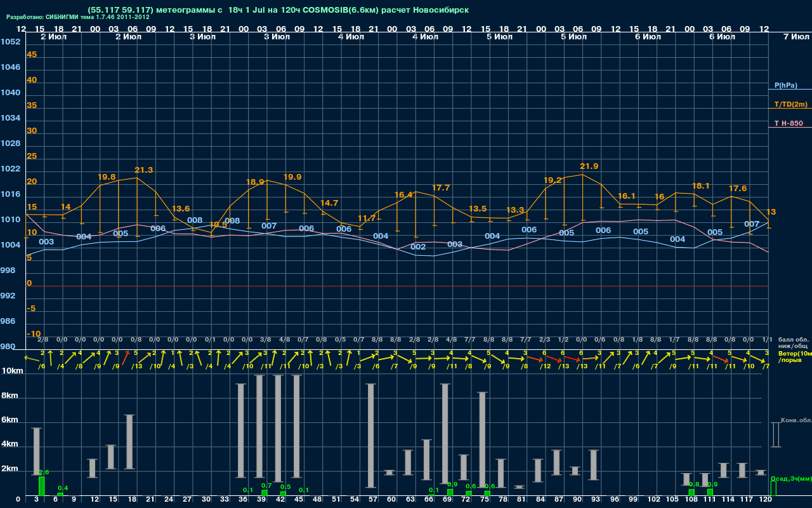This screenshot has height=508, width=812.
Task: Click the 17.7 temperature value
Action: point(441,188)
